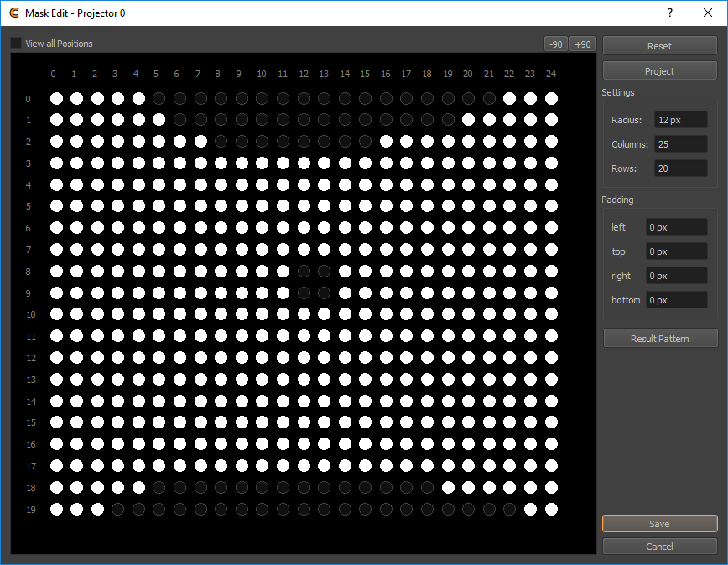728x565 pixels.
Task: Enable the View all Positions checkbox
Action: click(16, 43)
